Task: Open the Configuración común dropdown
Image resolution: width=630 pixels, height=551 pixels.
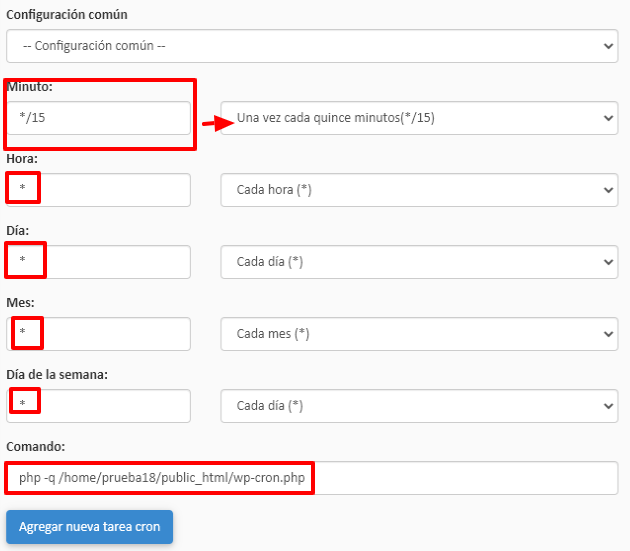Action: pyautogui.click(x=312, y=46)
